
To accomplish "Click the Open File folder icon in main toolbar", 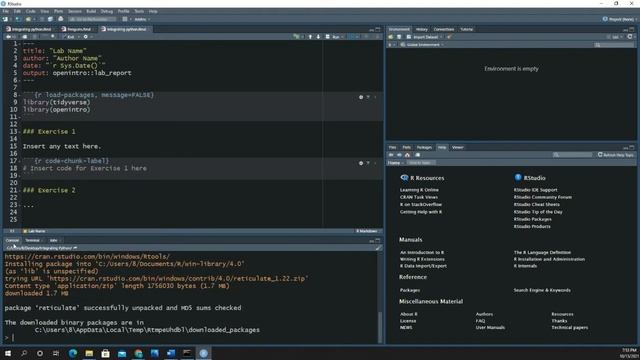I will coord(29,19).
